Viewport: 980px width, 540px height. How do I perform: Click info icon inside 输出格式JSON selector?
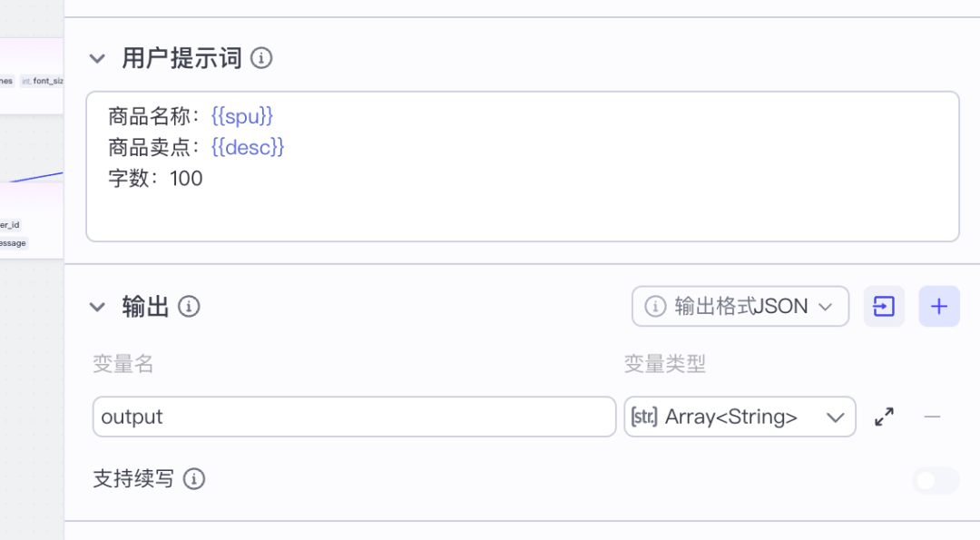655,307
